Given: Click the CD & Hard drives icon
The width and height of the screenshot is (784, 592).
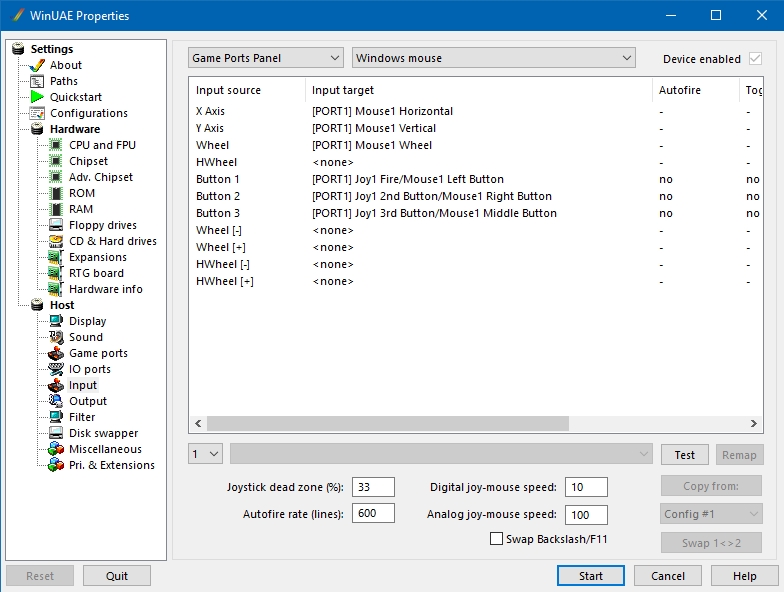Looking at the screenshot, I should point(56,242).
